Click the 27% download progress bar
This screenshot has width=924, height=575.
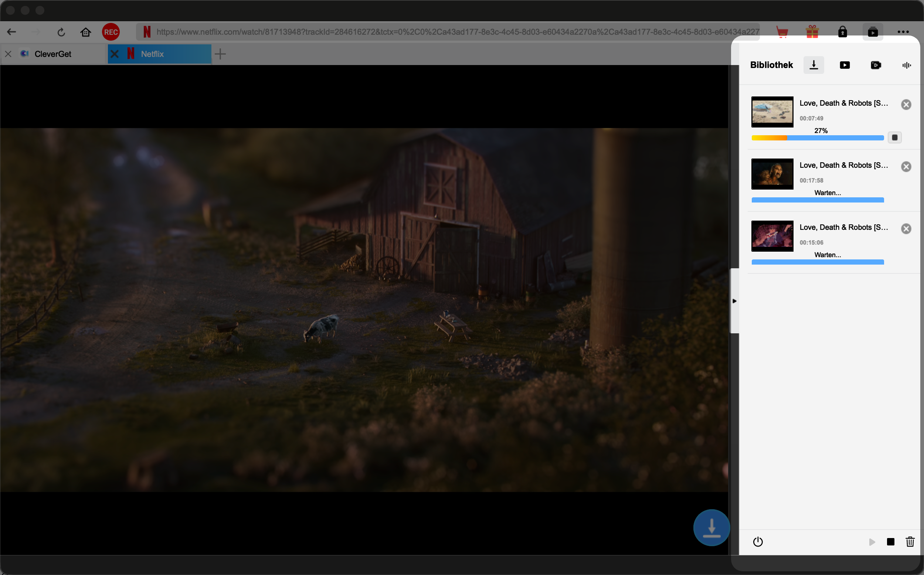[x=818, y=138]
